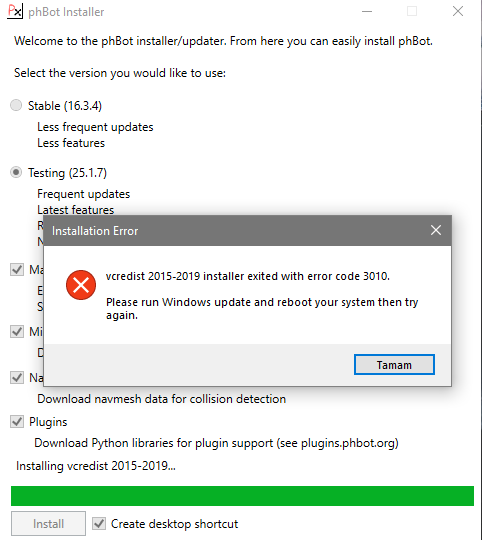Toggle the Plugins checkbox
The image size is (482, 540).
click(17, 422)
